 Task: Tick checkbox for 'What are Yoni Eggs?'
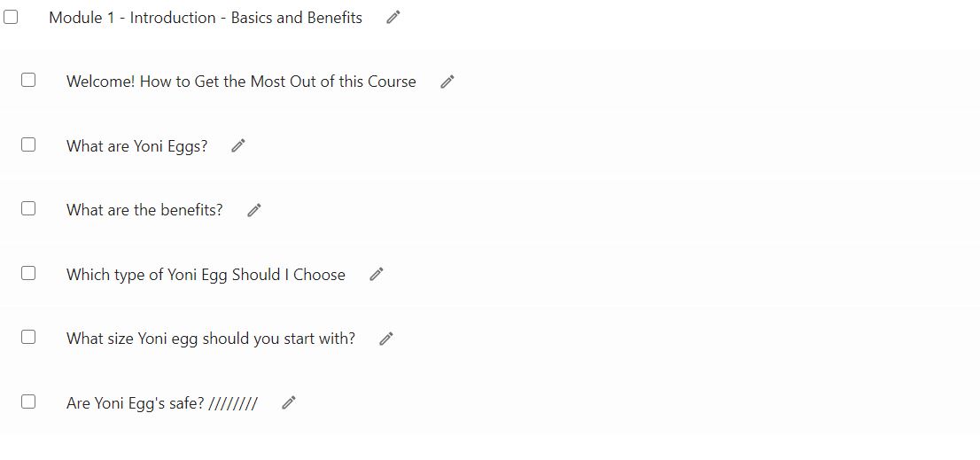28,144
